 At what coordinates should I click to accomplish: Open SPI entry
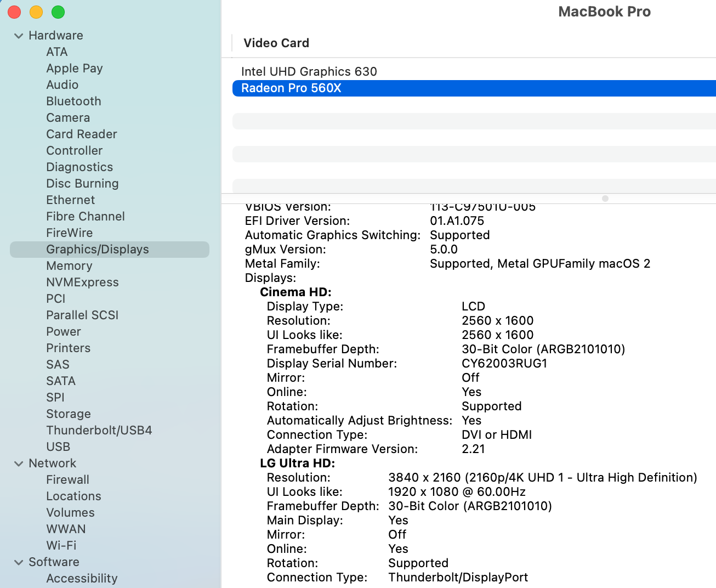[55, 398]
